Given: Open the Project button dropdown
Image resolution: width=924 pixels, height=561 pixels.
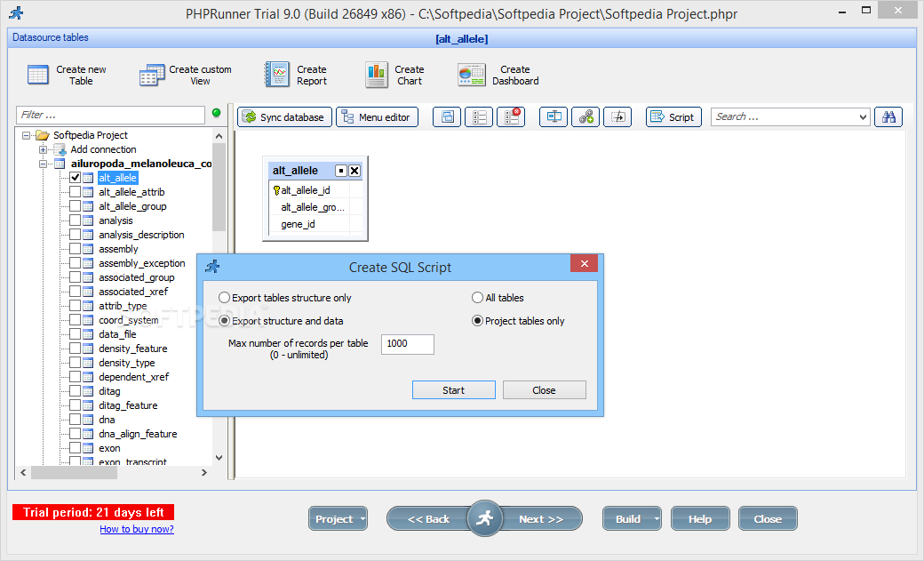Looking at the screenshot, I should [362, 519].
